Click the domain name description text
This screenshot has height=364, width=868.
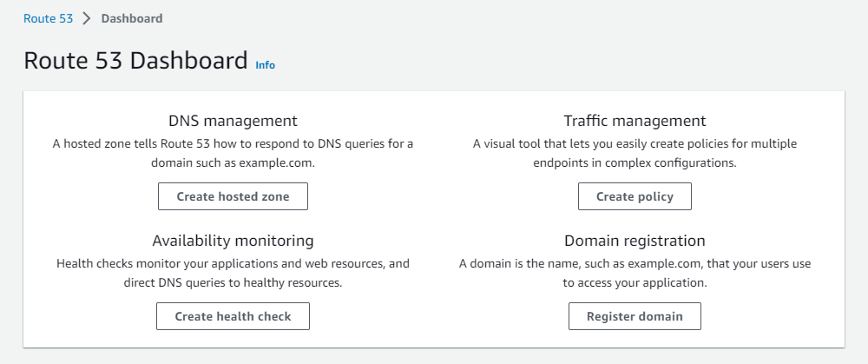(635, 273)
